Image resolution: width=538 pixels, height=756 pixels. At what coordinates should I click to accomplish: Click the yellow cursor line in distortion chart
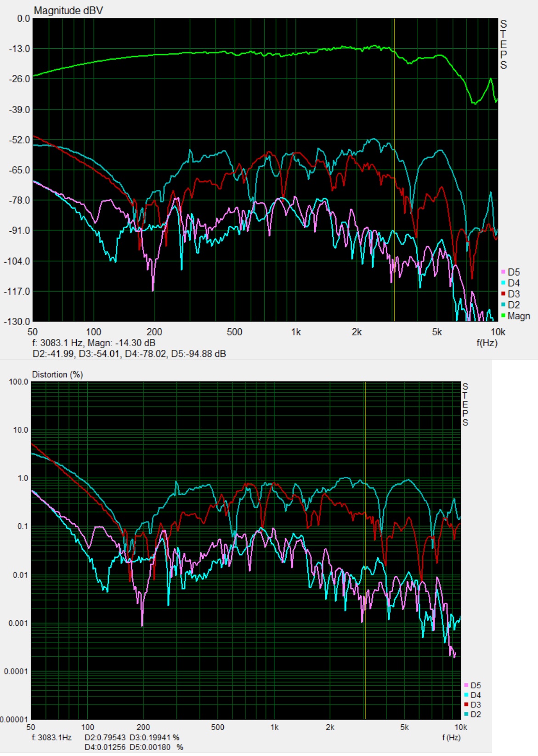(365, 550)
